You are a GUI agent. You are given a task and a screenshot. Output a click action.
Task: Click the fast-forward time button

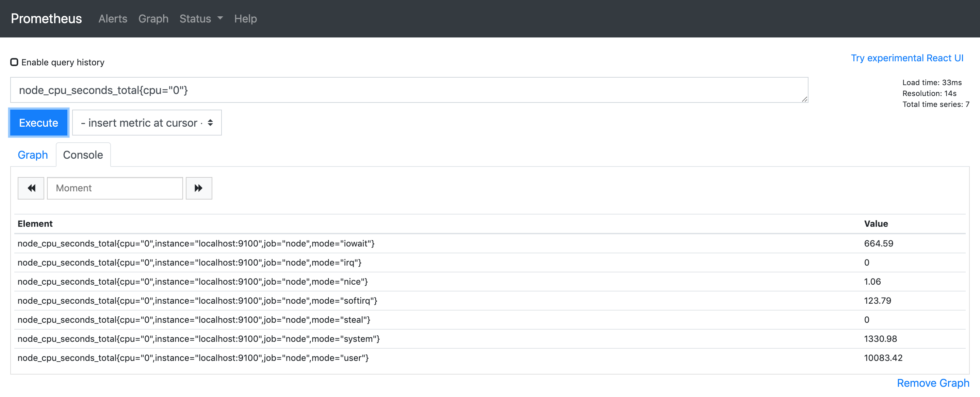pyautogui.click(x=199, y=188)
